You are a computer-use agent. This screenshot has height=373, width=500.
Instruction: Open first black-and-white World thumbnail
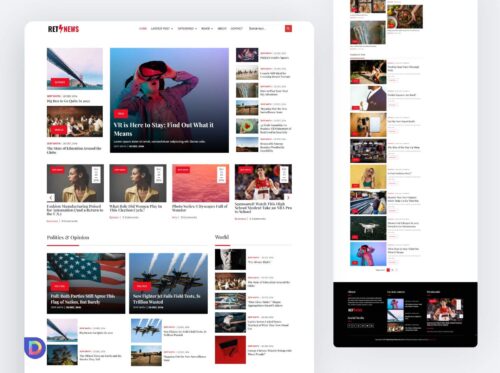coord(230,259)
